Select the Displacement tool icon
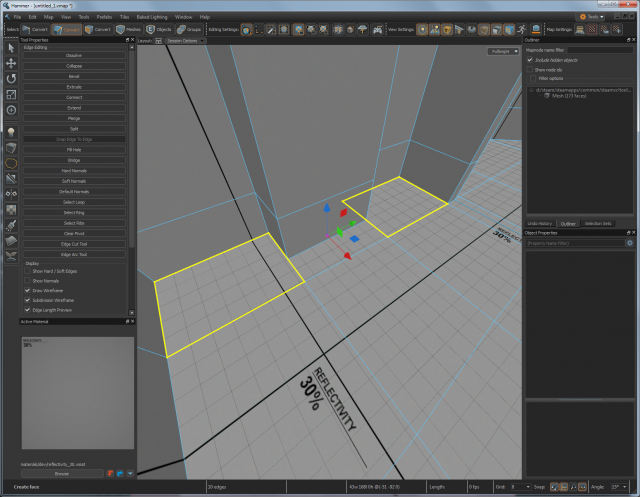 click(x=11, y=241)
